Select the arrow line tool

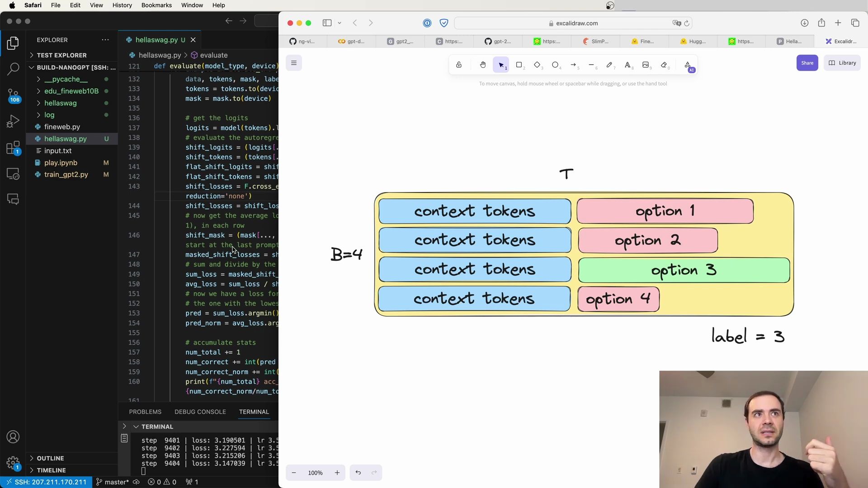click(x=574, y=64)
